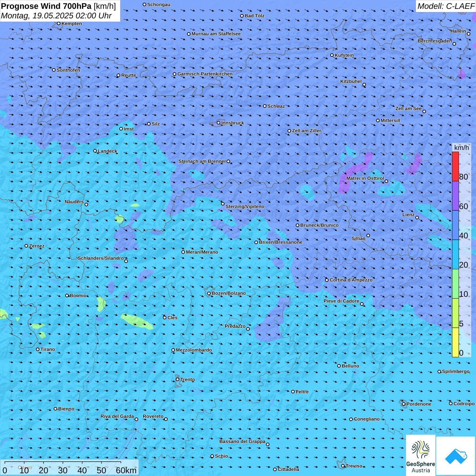Click the Landeck location dot
Viewport: 476px width, 476px height.
click(95, 151)
